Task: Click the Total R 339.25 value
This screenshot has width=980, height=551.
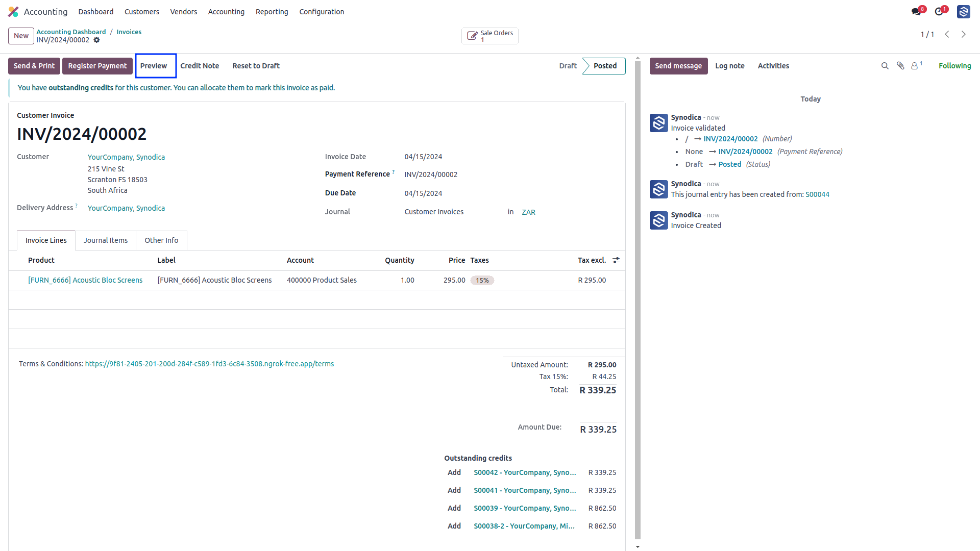Action: point(598,390)
